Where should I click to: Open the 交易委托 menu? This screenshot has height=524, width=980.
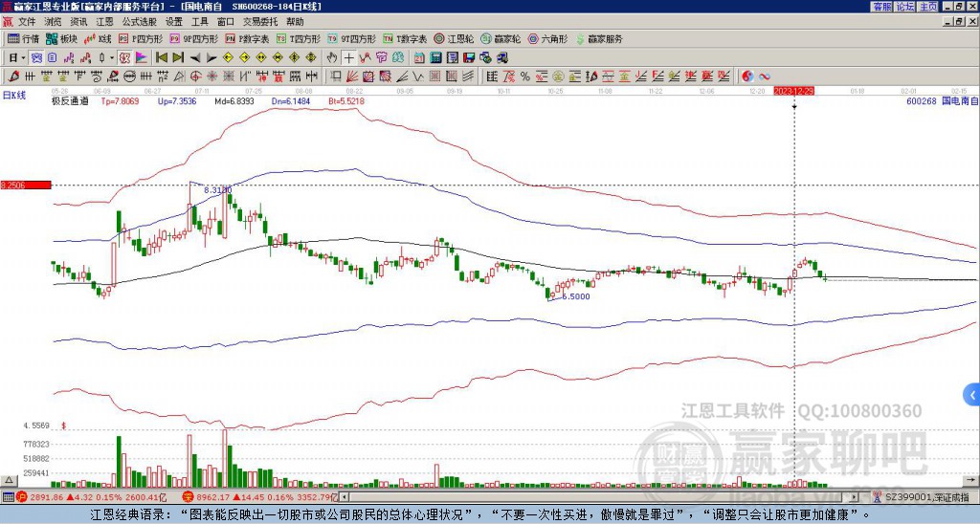coord(260,22)
